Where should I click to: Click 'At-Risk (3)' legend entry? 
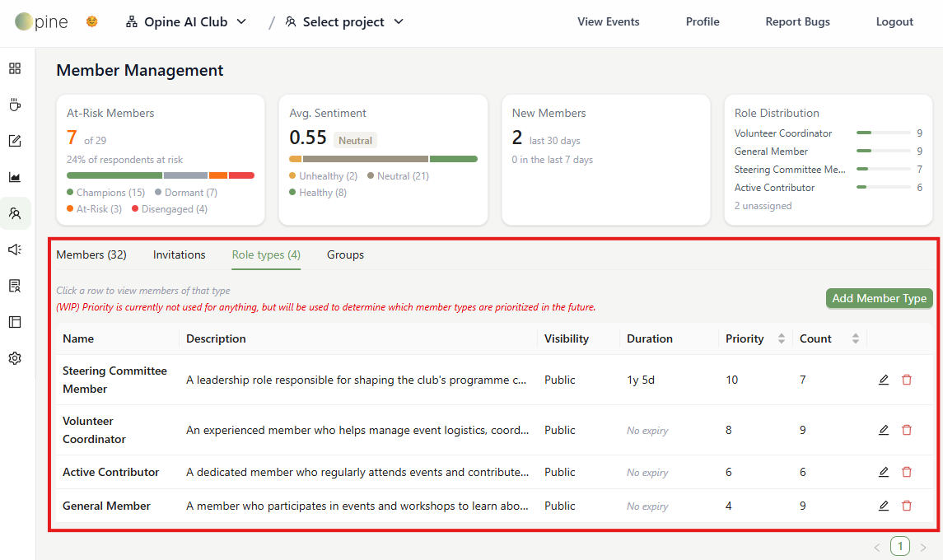pos(95,208)
